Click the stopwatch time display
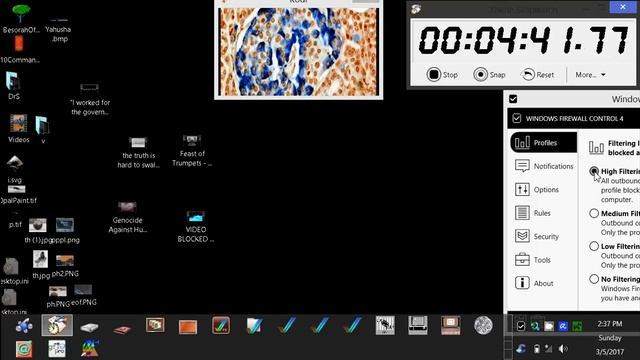The image size is (640, 360). [523, 40]
